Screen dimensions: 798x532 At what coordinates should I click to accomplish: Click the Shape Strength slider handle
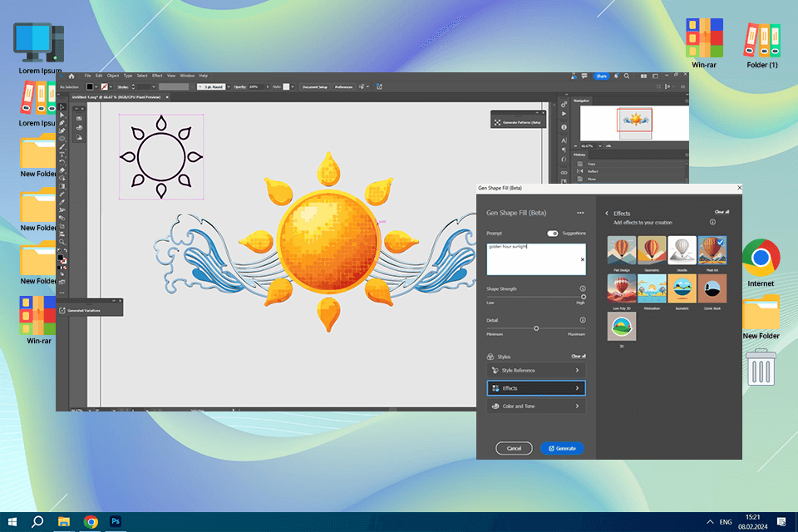tap(584, 297)
